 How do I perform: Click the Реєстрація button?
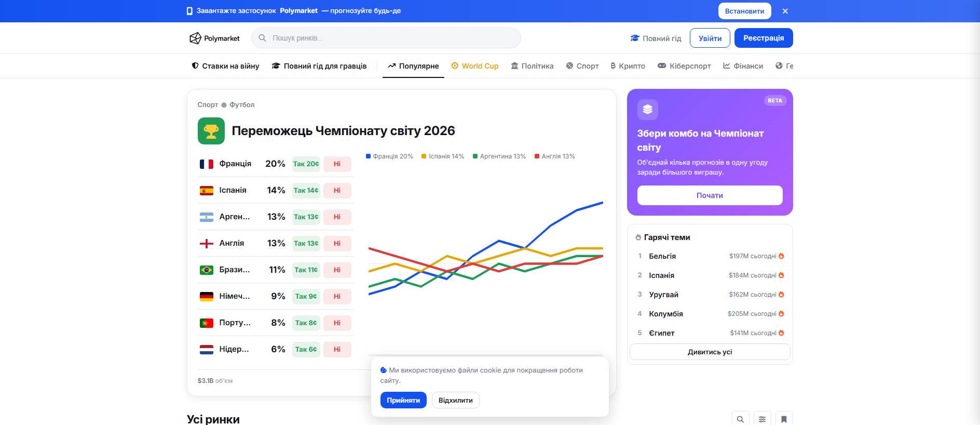tap(764, 38)
